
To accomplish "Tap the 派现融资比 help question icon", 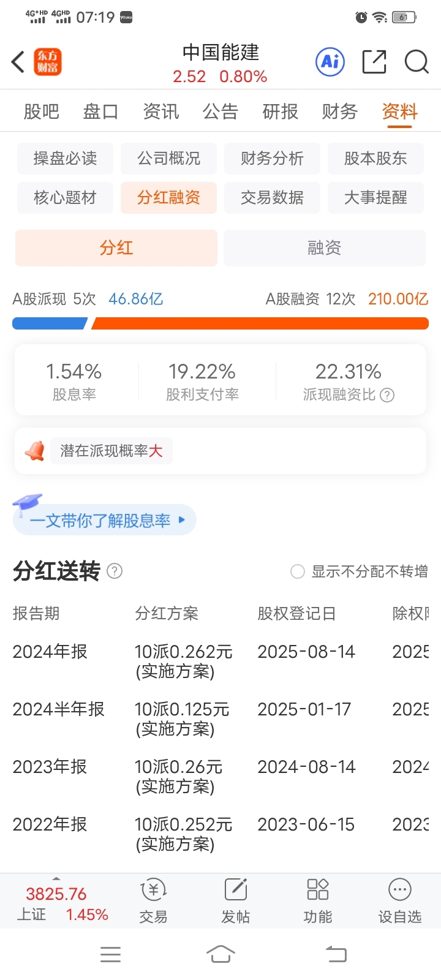I will (x=387, y=395).
